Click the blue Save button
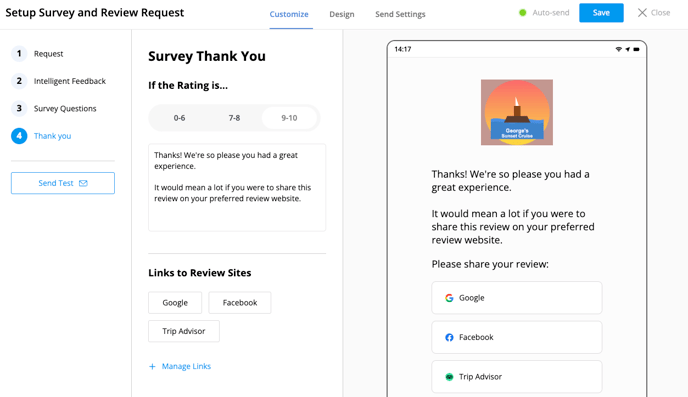This screenshot has height=397, width=688. coord(601,13)
